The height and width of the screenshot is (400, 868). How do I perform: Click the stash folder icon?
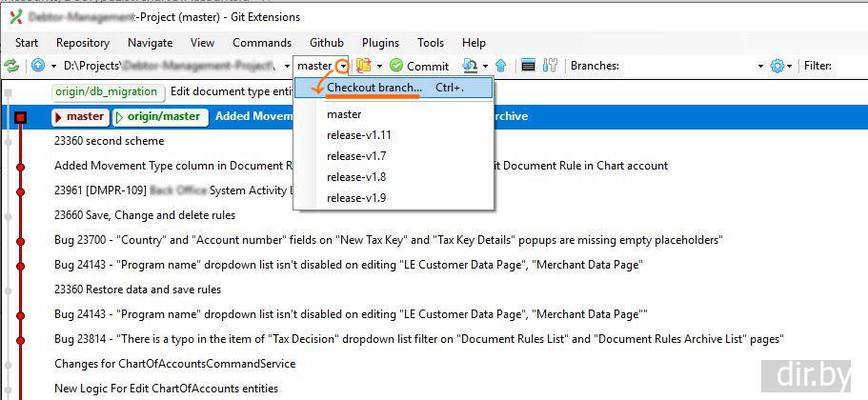[x=363, y=66]
